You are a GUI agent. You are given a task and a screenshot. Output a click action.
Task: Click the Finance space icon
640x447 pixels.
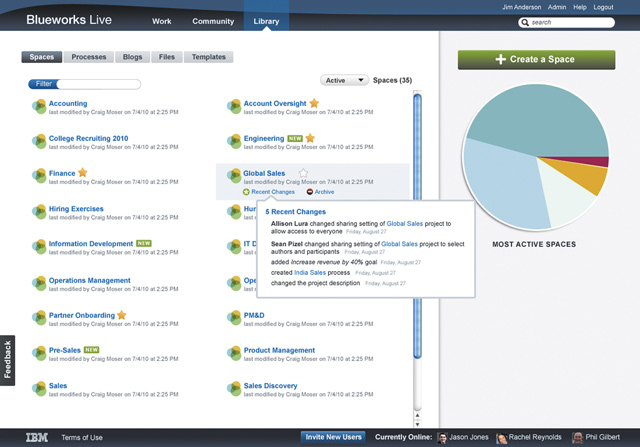(39, 176)
